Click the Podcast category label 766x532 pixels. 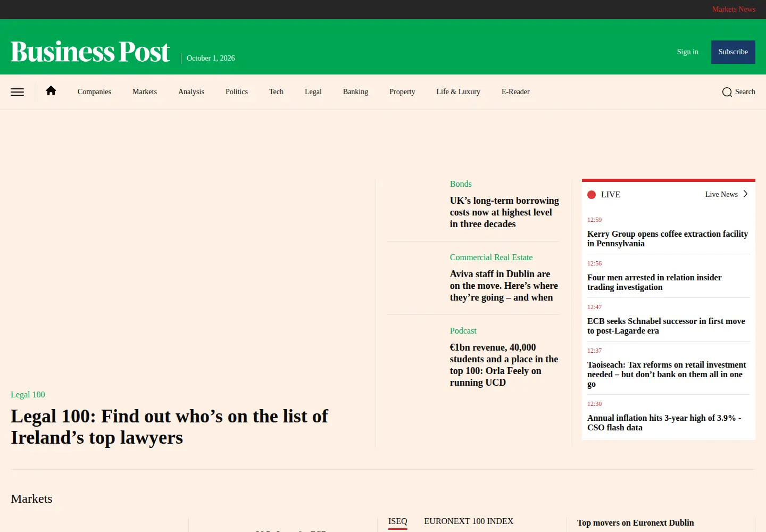click(463, 331)
